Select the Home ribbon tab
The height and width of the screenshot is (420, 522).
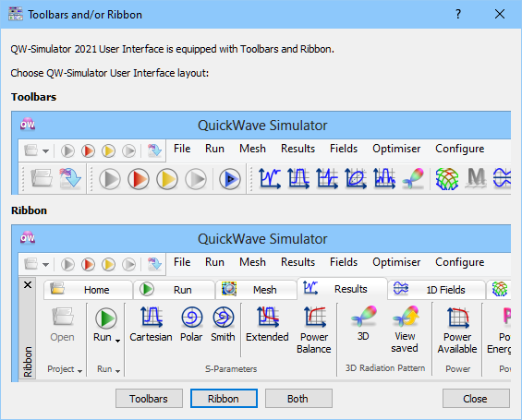click(x=88, y=290)
